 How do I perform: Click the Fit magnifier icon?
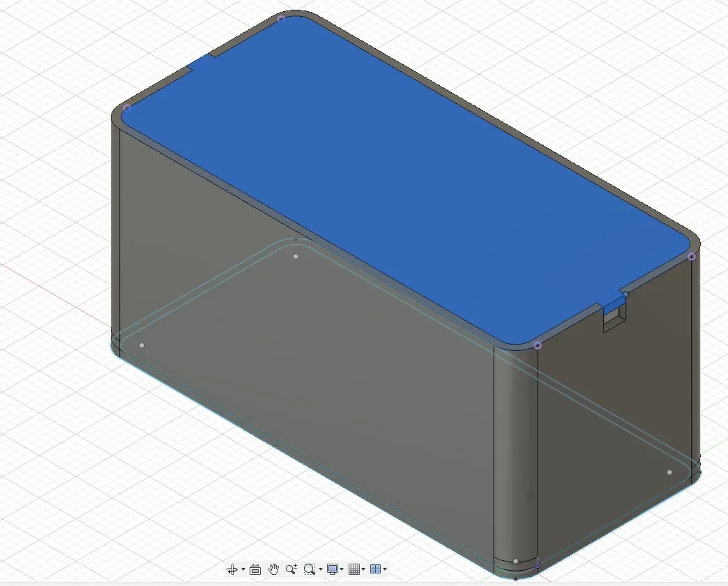(x=310, y=569)
